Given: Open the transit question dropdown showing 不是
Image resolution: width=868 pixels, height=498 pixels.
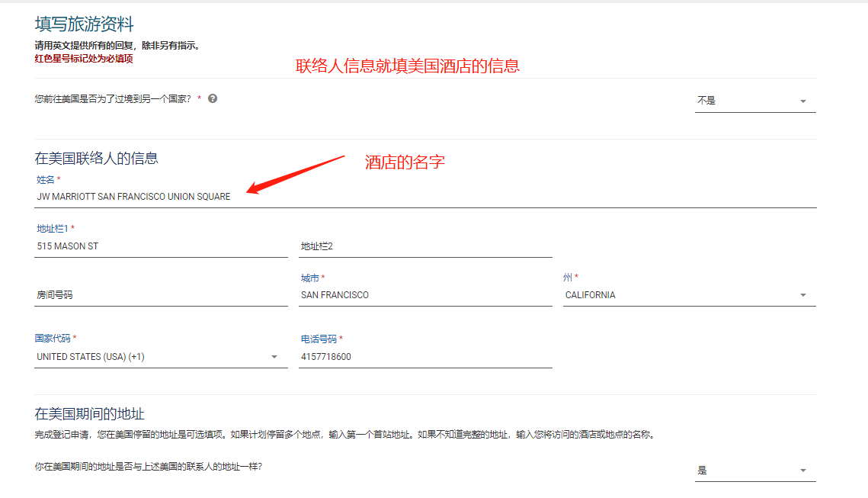Looking at the screenshot, I should [x=755, y=101].
